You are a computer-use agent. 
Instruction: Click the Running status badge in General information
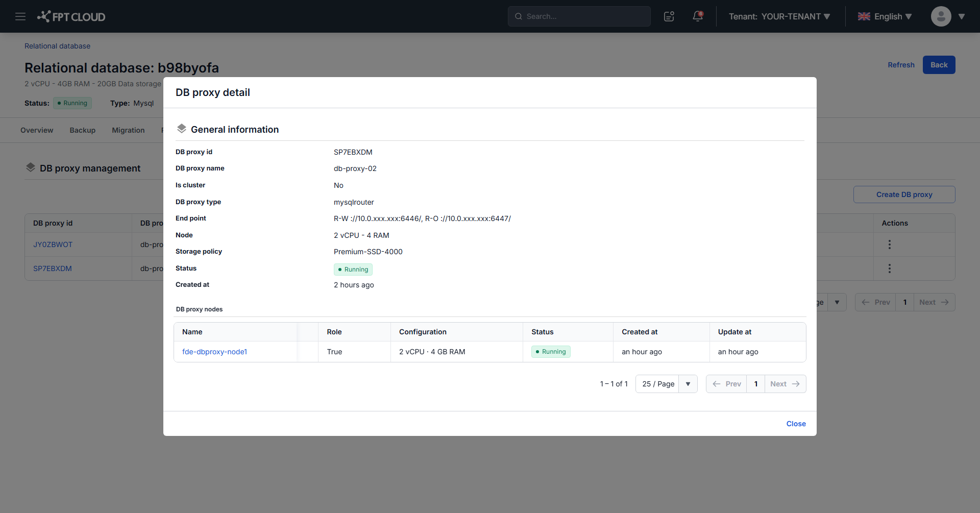353,269
